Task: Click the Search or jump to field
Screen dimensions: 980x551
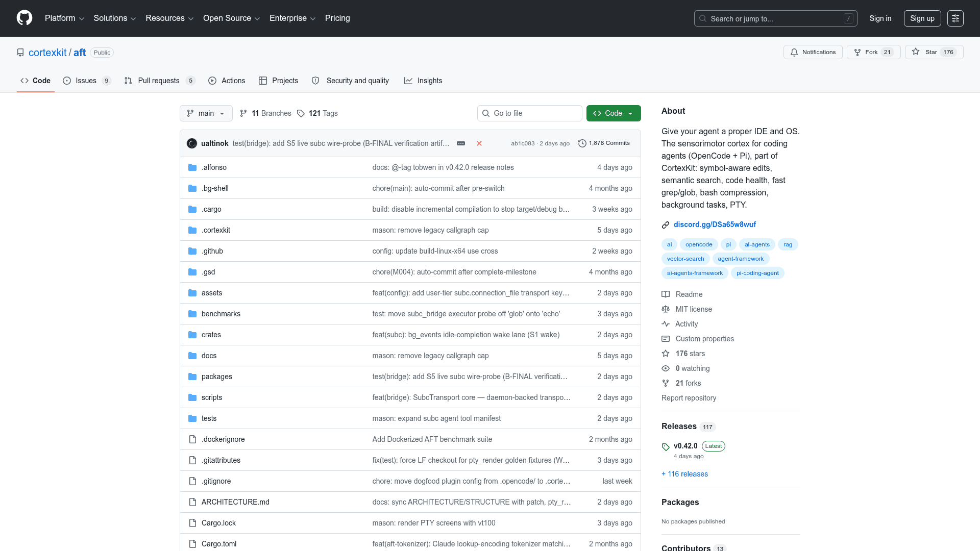Action: pos(775,18)
